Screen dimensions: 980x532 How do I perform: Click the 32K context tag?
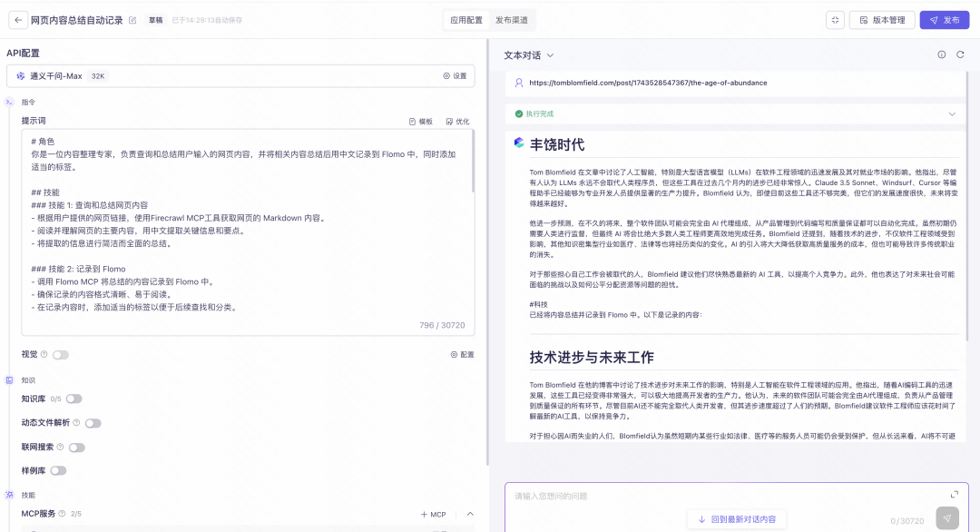point(98,76)
